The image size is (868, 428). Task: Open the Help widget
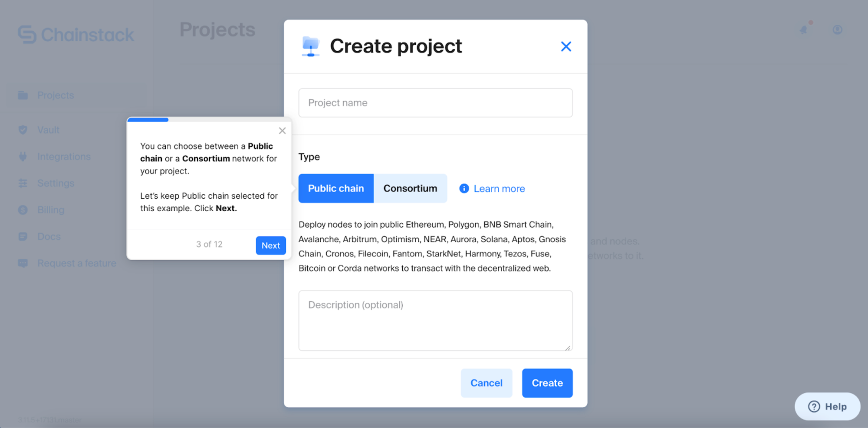[827, 406]
